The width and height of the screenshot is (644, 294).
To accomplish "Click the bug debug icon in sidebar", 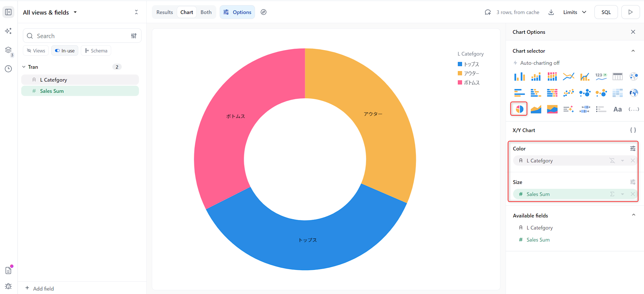I will tap(8, 286).
